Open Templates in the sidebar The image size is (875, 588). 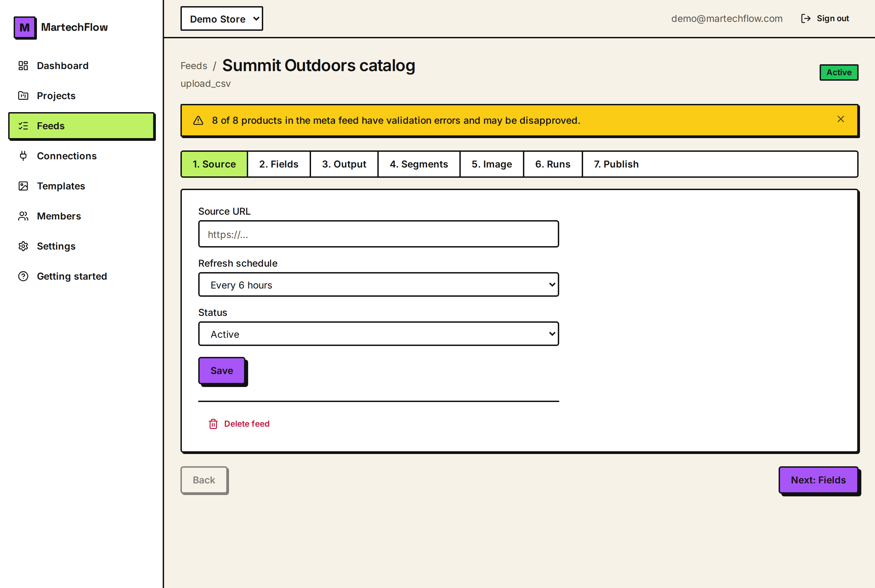[x=81, y=186]
